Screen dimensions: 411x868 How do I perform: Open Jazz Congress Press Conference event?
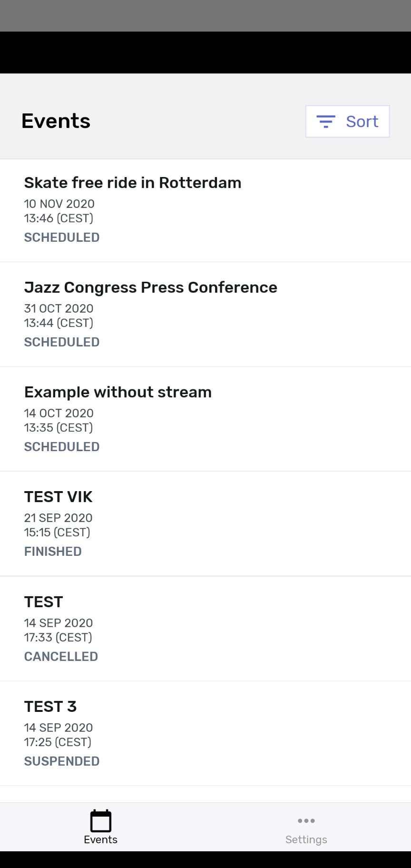pyautogui.click(x=150, y=287)
